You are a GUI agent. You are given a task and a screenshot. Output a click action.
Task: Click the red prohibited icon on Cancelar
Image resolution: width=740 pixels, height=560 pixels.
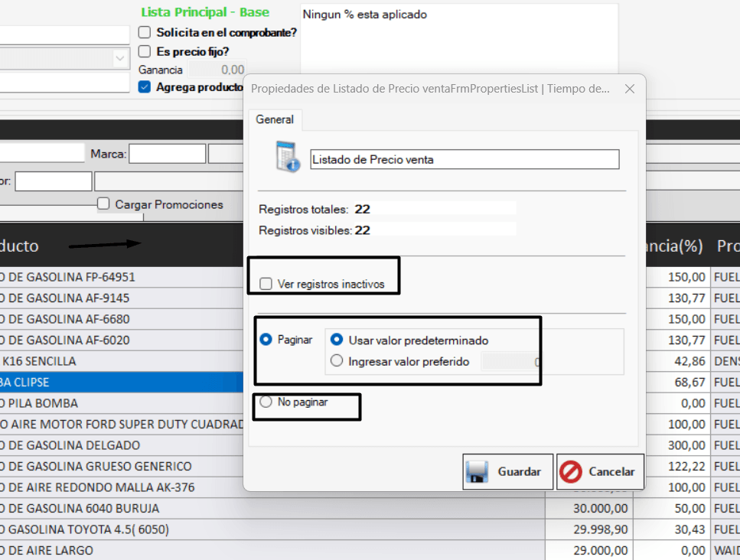571,472
